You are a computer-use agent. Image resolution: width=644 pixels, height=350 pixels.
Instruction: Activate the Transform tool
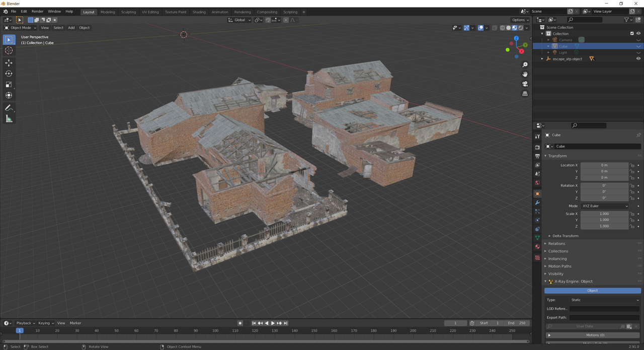[9, 95]
